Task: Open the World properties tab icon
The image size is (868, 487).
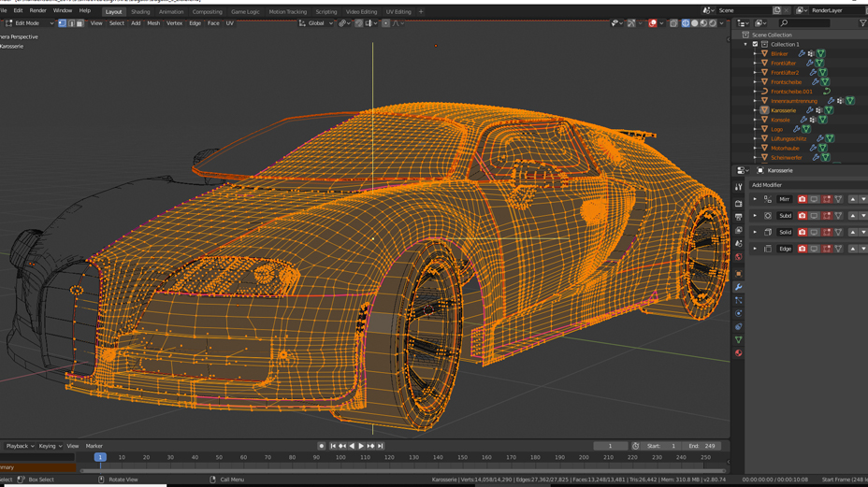Action: (739, 257)
